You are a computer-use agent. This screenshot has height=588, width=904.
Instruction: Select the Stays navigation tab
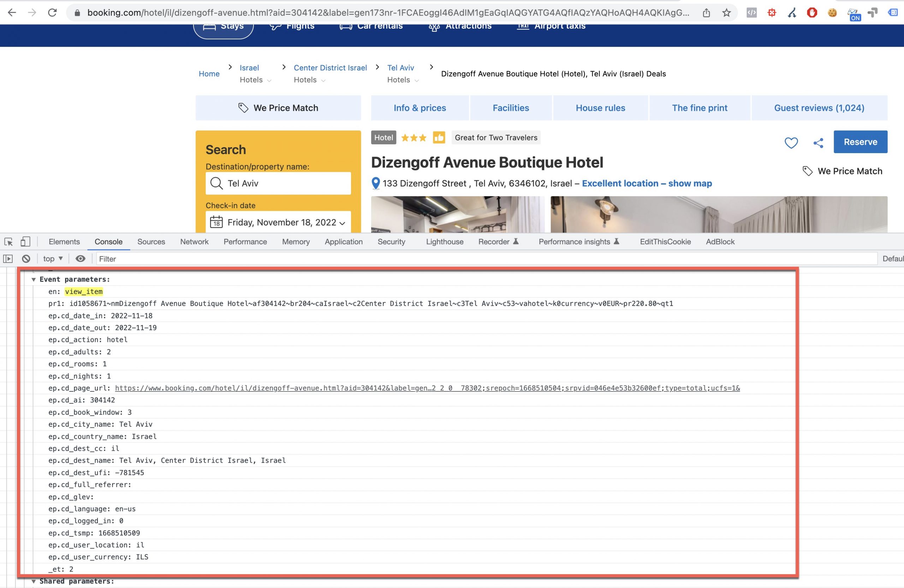click(223, 29)
